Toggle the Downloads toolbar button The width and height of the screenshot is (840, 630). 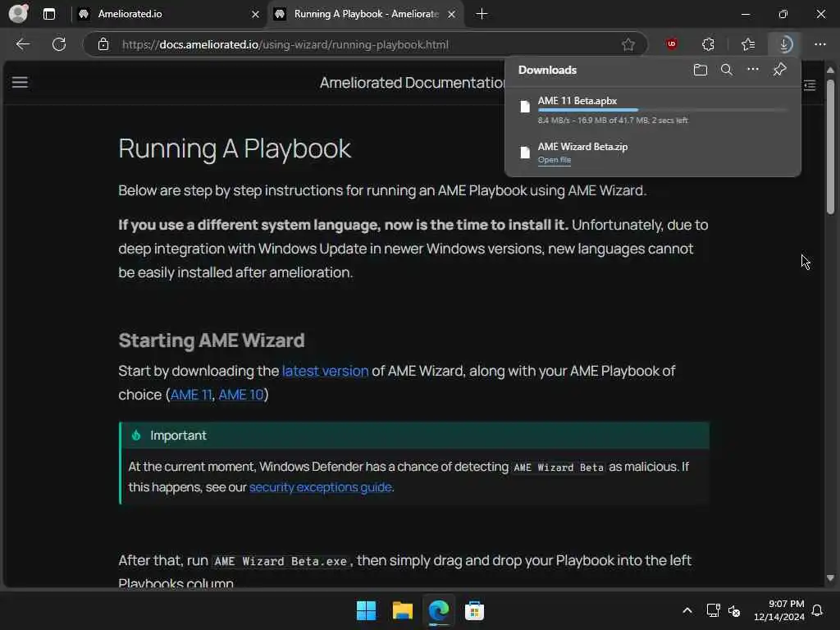click(x=785, y=44)
